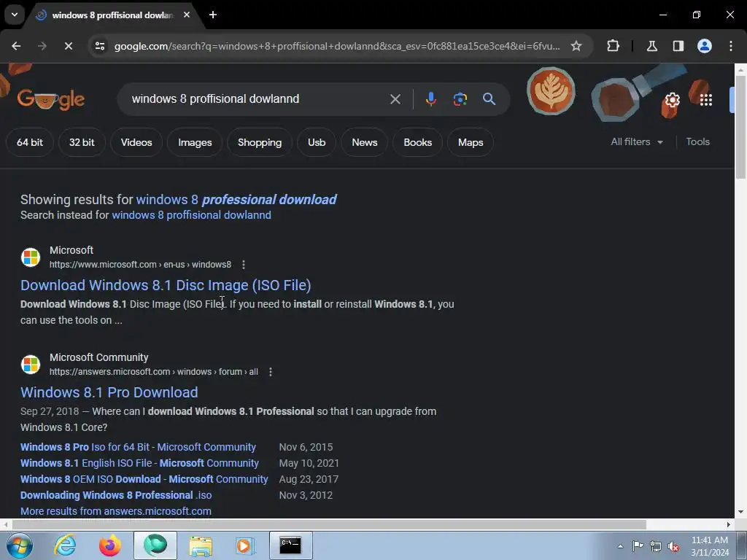
Task: Open Download Windows 8.1 Disc Image result
Action: [166, 285]
